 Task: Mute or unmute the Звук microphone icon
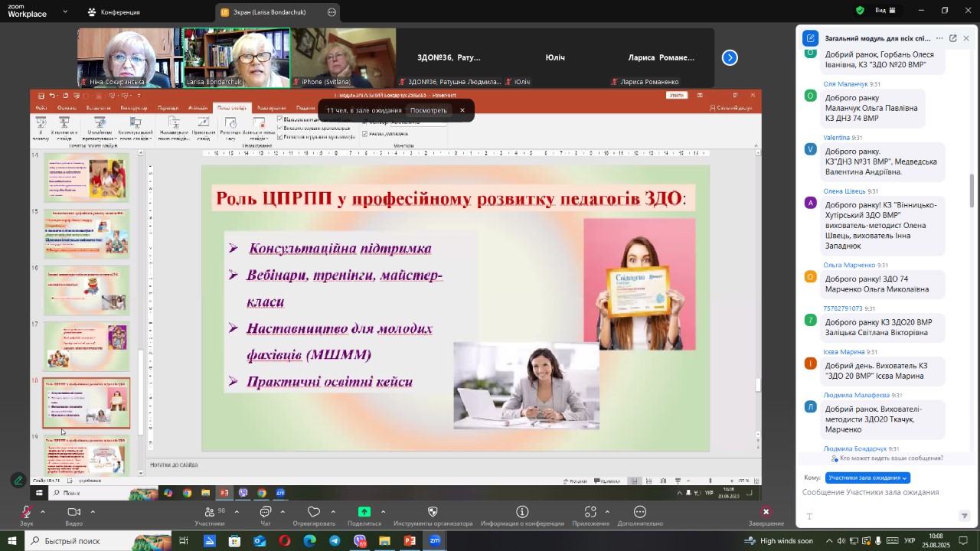coord(26,512)
